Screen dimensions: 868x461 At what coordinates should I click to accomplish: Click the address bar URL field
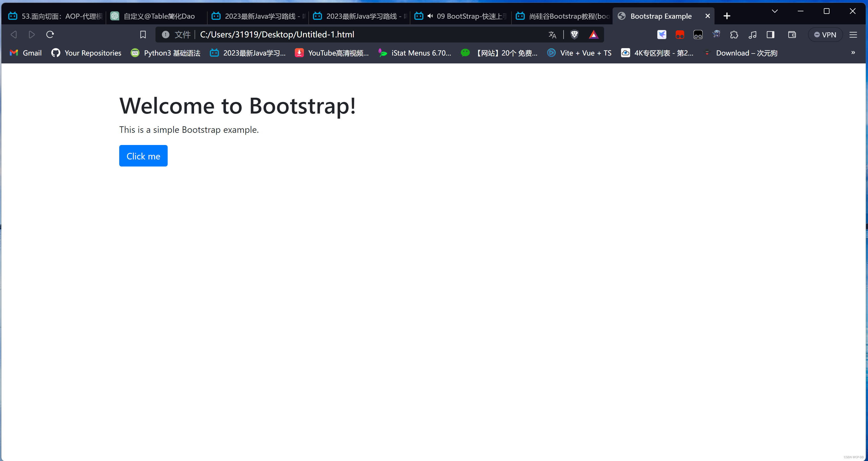tap(337, 34)
